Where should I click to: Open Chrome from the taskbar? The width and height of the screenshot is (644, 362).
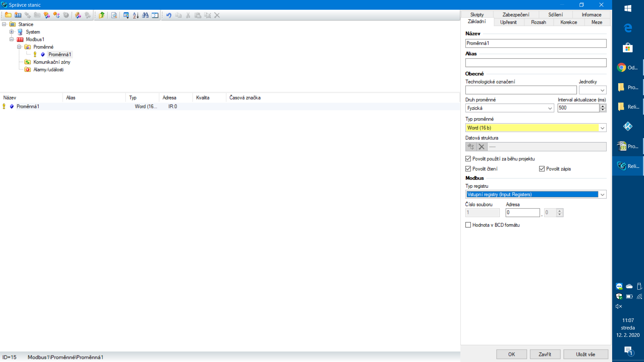pos(622,68)
